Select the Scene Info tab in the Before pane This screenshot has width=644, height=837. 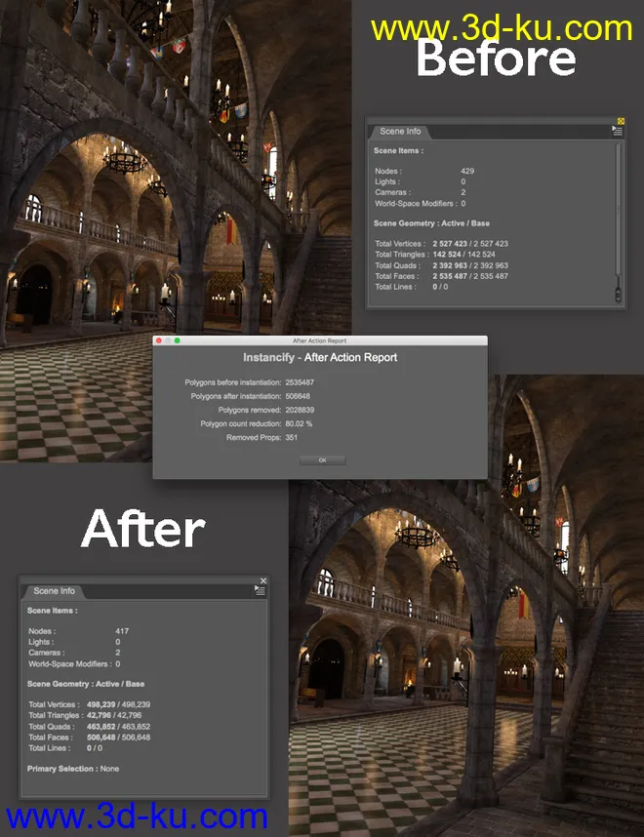(x=399, y=132)
